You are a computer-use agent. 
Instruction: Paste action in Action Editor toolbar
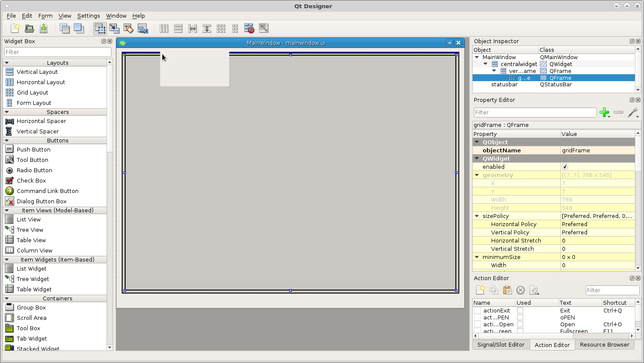click(x=507, y=290)
